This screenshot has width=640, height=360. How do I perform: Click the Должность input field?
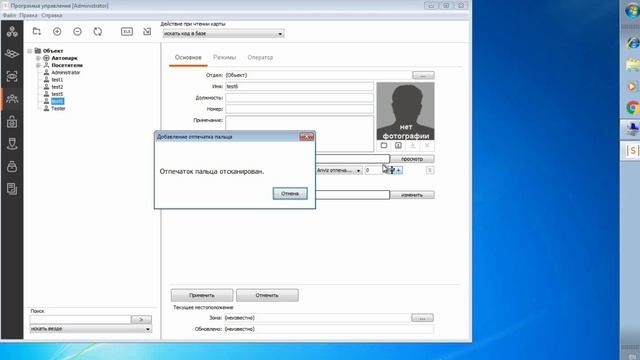299,98
